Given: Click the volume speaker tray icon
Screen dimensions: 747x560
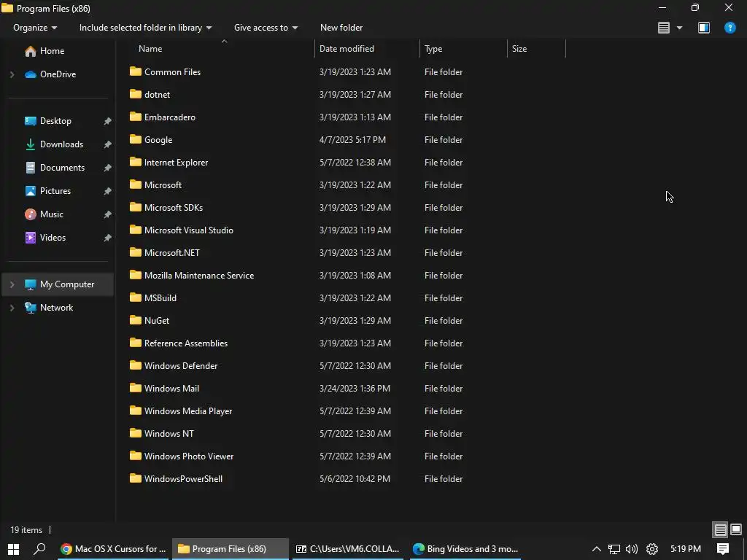Looking at the screenshot, I should (632, 549).
